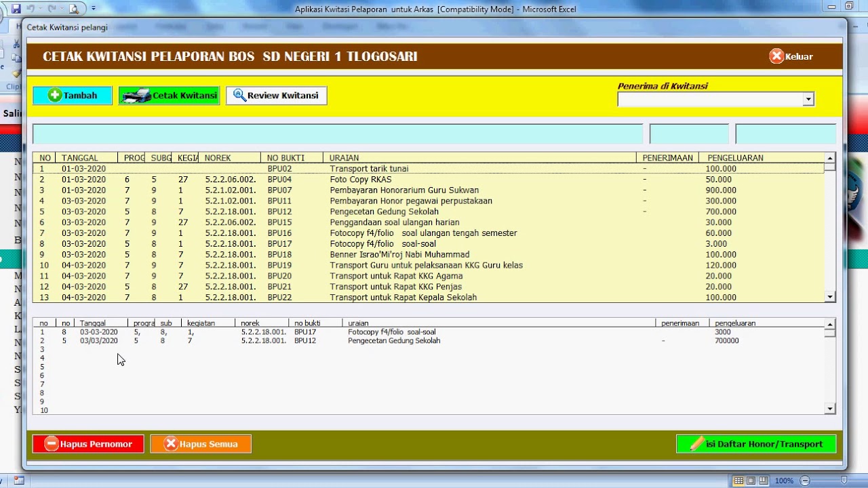Click the Tambah button with plus icon
868x488 pixels.
pyautogui.click(x=73, y=96)
